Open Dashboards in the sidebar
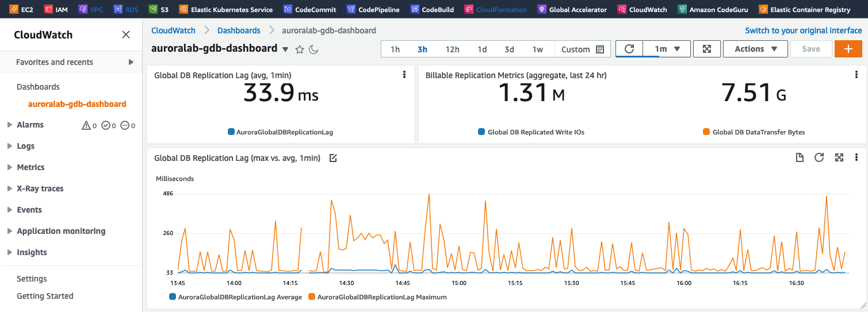Screen dimensions: 868x312 pyautogui.click(x=38, y=87)
